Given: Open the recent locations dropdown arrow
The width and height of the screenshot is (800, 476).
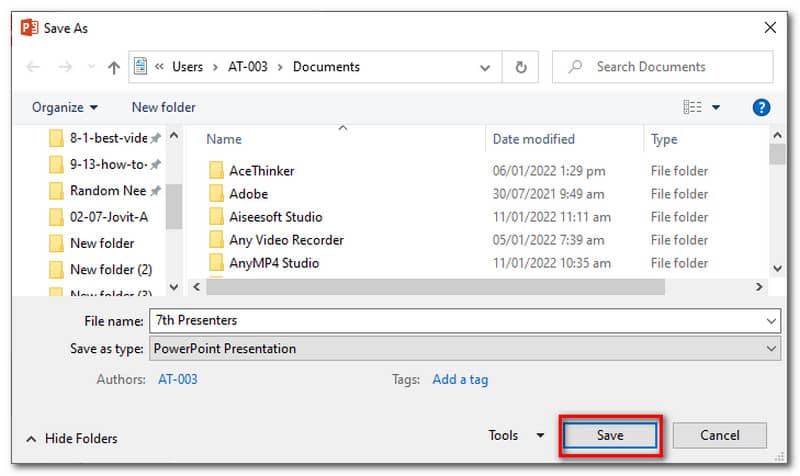Looking at the screenshot, I should pos(91,67).
